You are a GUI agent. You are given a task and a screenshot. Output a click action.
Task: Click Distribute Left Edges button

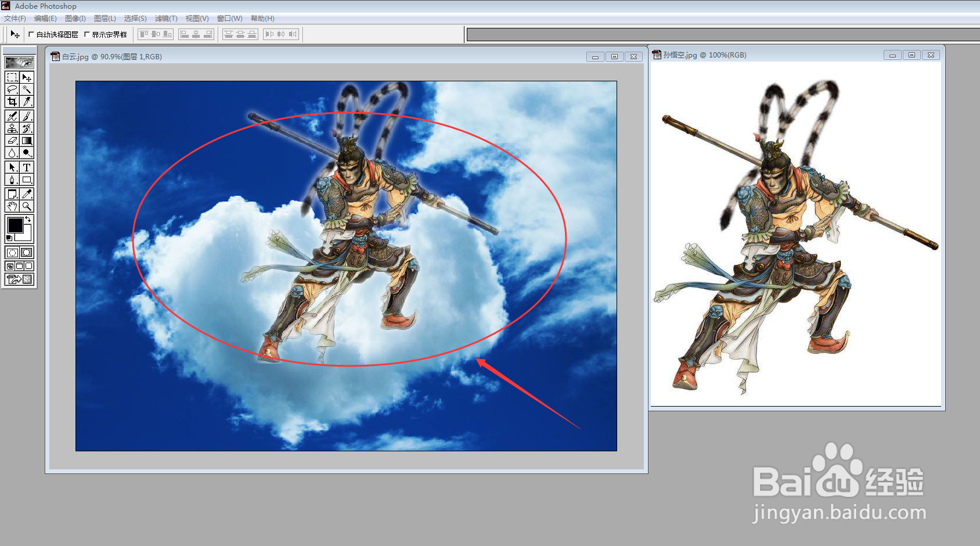269,34
